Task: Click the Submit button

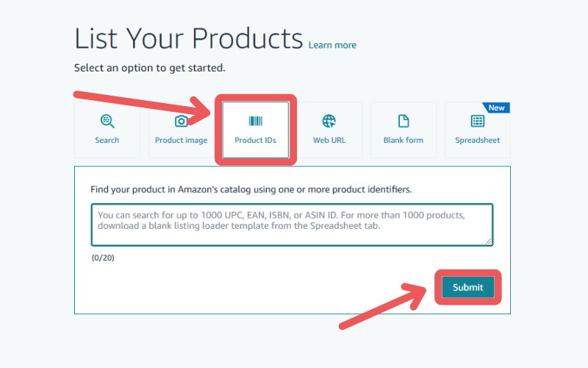Action: tap(468, 287)
